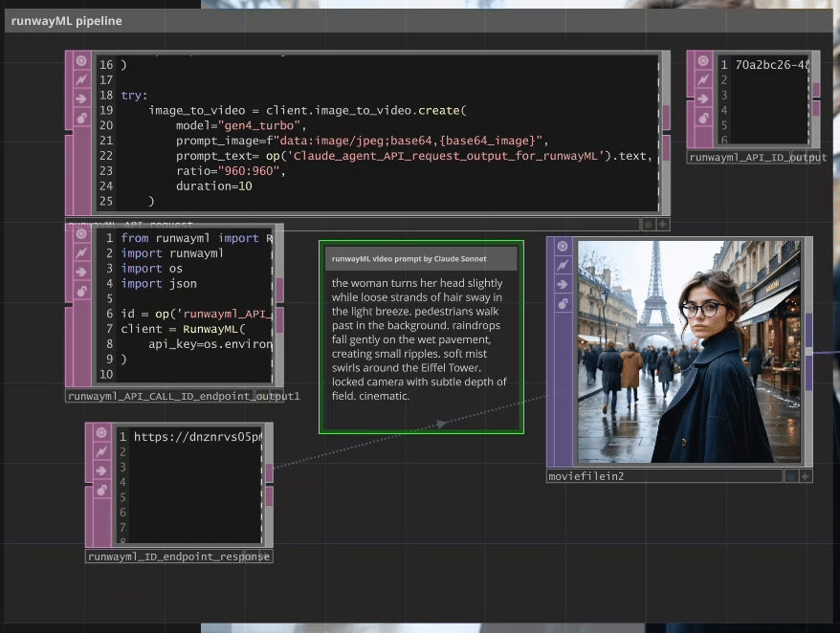Screen dimensions: 840x633
Task: Click the 'import json' code line
Action: click(x=159, y=283)
